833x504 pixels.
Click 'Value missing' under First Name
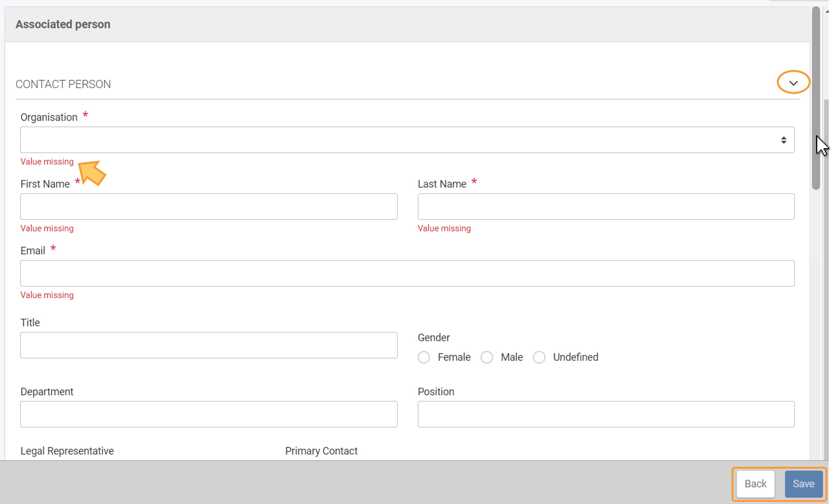click(x=47, y=229)
